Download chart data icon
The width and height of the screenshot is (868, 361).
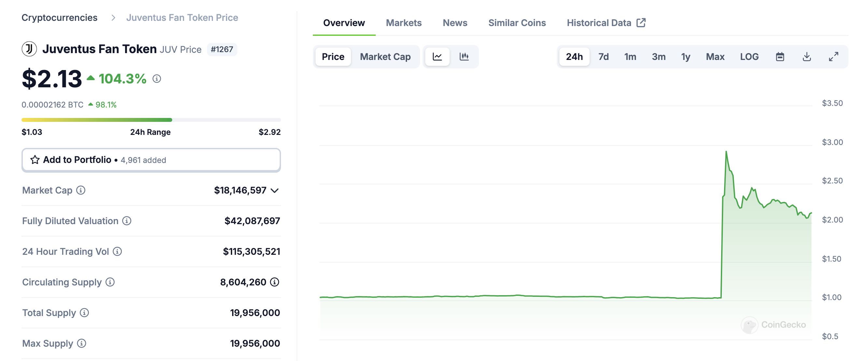coord(807,57)
